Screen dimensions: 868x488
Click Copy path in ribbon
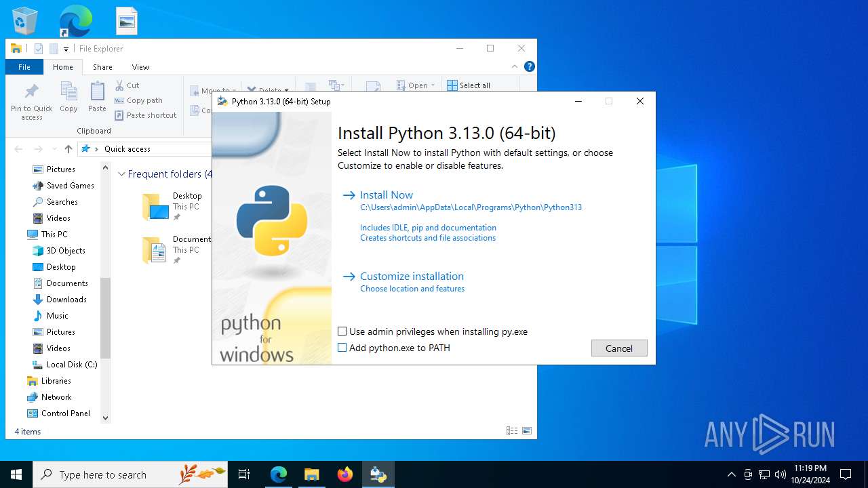[x=138, y=100]
